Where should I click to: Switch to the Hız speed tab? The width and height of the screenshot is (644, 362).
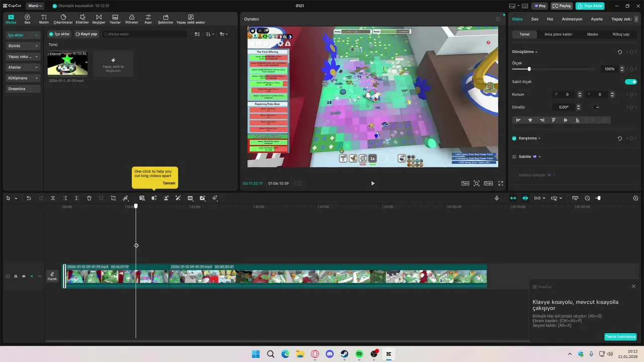[550, 19]
